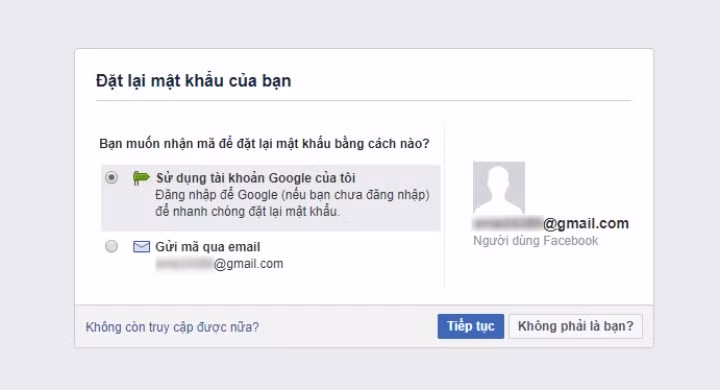Click the blurred username before bold @gmail.com
This screenshot has height=390, width=720.
[507, 223]
